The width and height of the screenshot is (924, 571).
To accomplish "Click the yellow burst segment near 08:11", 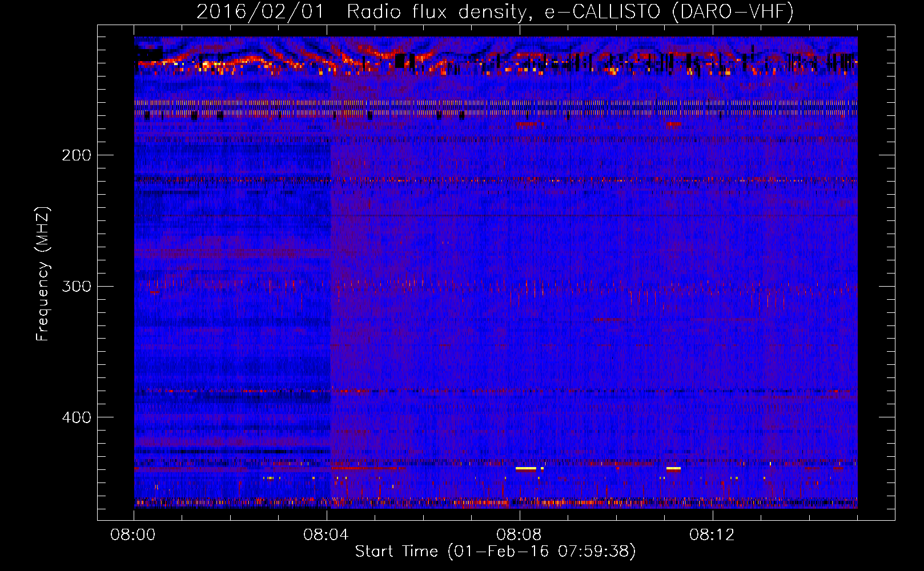I will click(x=673, y=468).
